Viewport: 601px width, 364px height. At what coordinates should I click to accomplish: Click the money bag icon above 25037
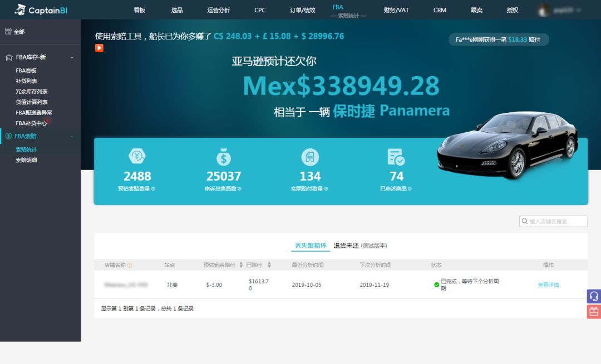(224, 157)
